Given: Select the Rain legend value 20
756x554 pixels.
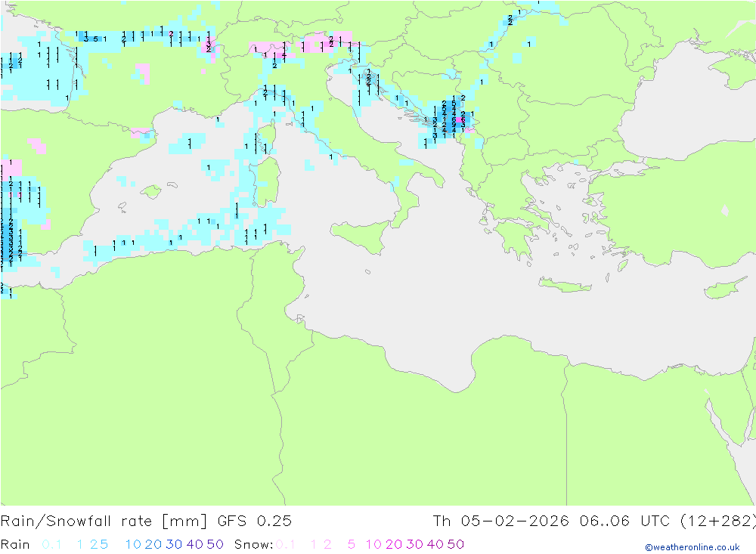Looking at the screenshot, I should coord(153,544).
